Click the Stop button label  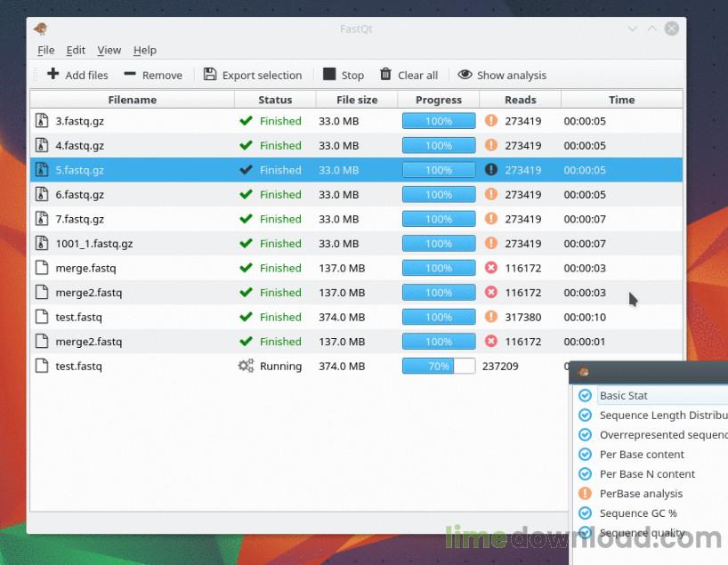click(352, 76)
